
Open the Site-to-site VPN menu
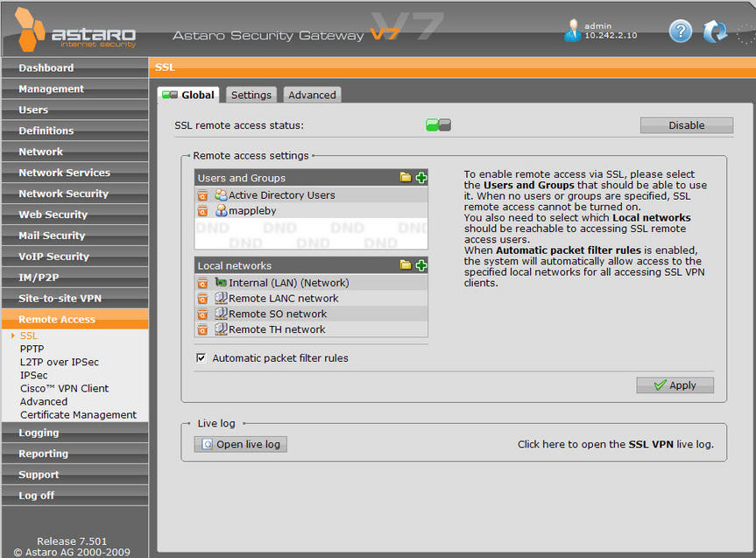coord(74,299)
